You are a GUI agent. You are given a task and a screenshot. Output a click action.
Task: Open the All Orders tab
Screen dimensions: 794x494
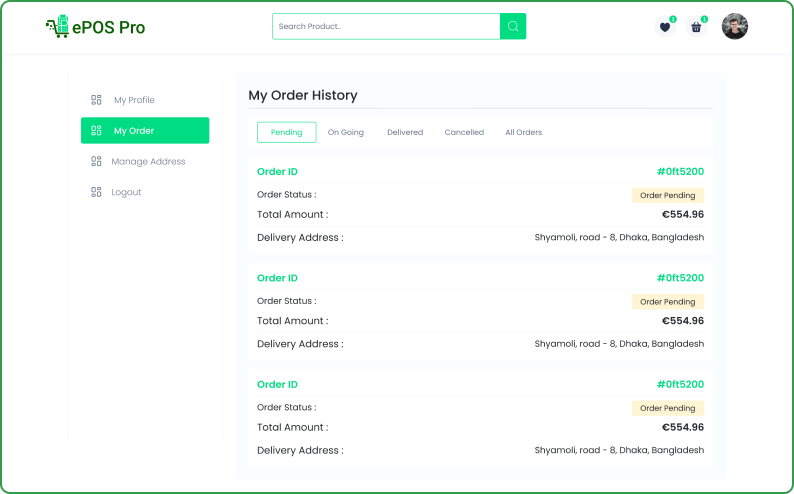click(523, 132)
